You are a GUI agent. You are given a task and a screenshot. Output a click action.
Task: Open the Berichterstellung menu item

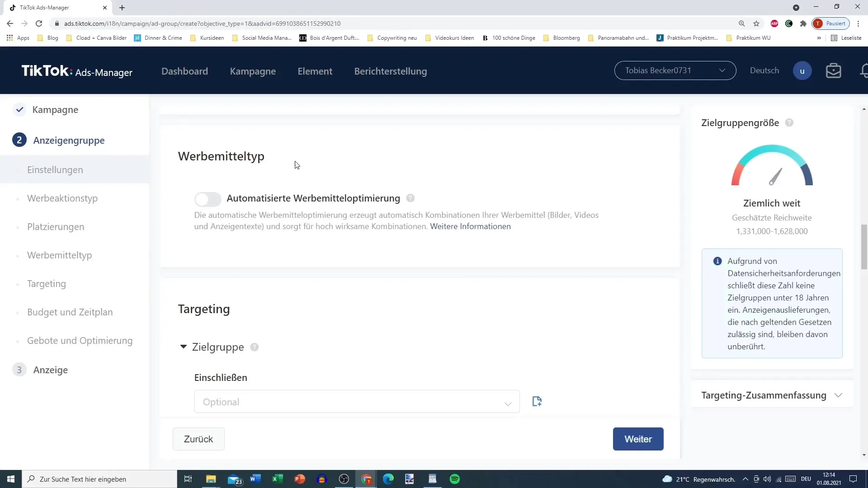391,71
